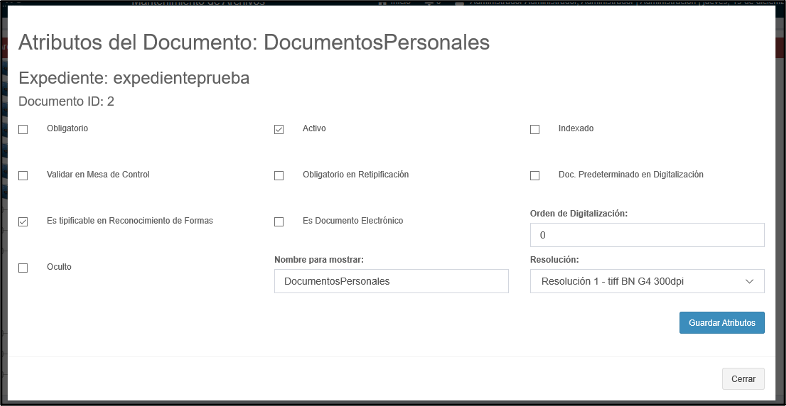The width and height of the screenshot is (786, 406).
Task: Click the Documento ID: 2 text
Action: 67,101
